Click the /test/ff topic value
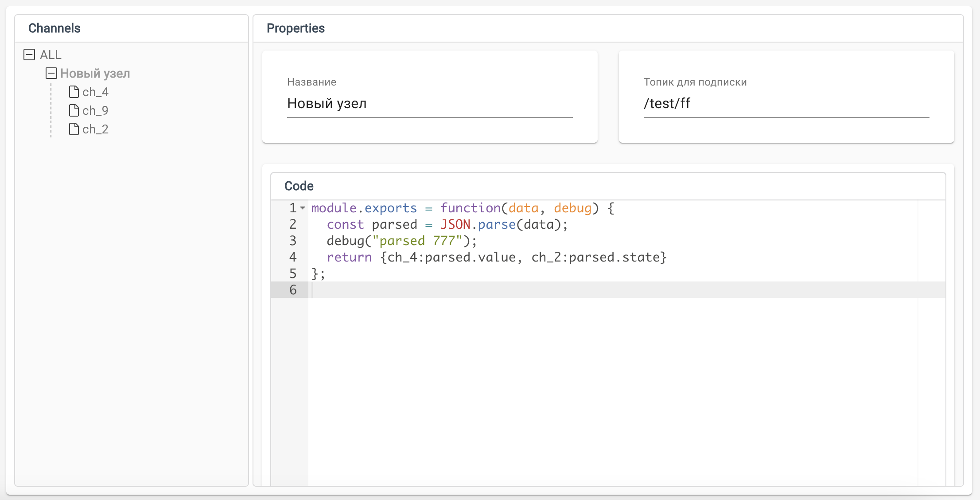 [666, 104]
